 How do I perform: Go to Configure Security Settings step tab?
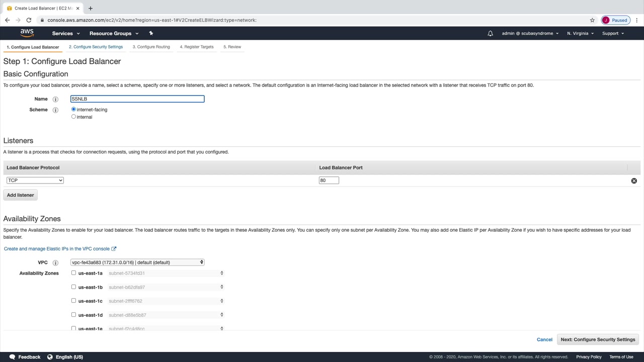(x=96, y=47)
